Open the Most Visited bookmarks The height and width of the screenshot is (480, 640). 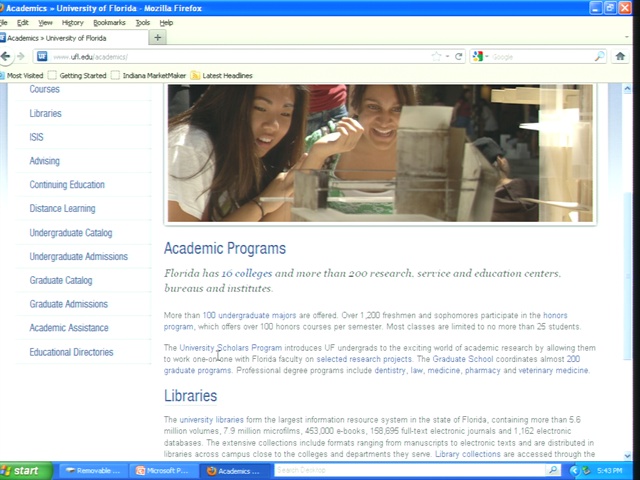[22, 76]
